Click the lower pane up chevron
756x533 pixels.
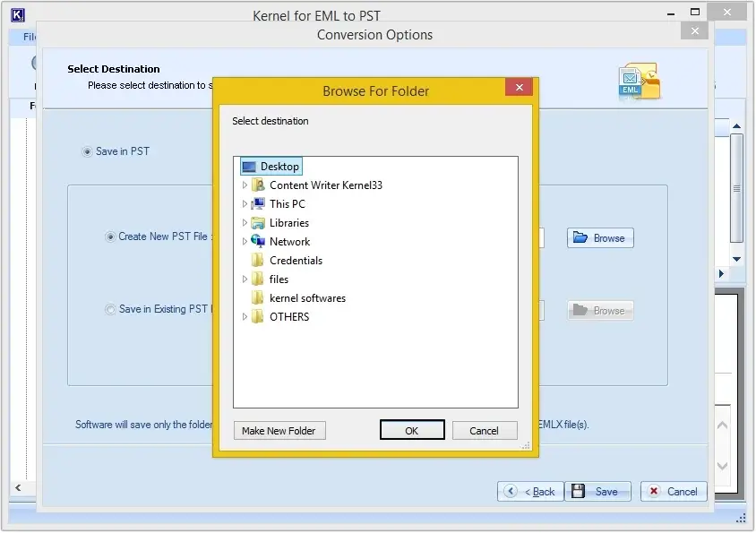722,426
